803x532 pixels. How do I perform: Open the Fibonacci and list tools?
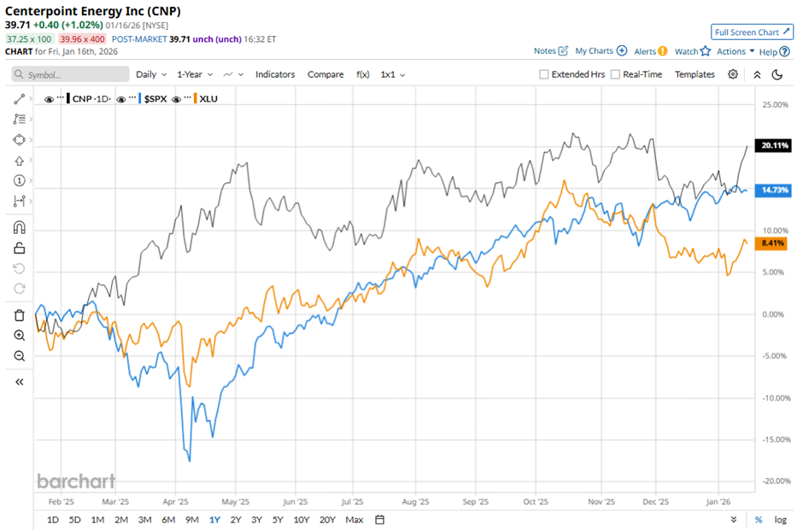click(x=19, y=119)
